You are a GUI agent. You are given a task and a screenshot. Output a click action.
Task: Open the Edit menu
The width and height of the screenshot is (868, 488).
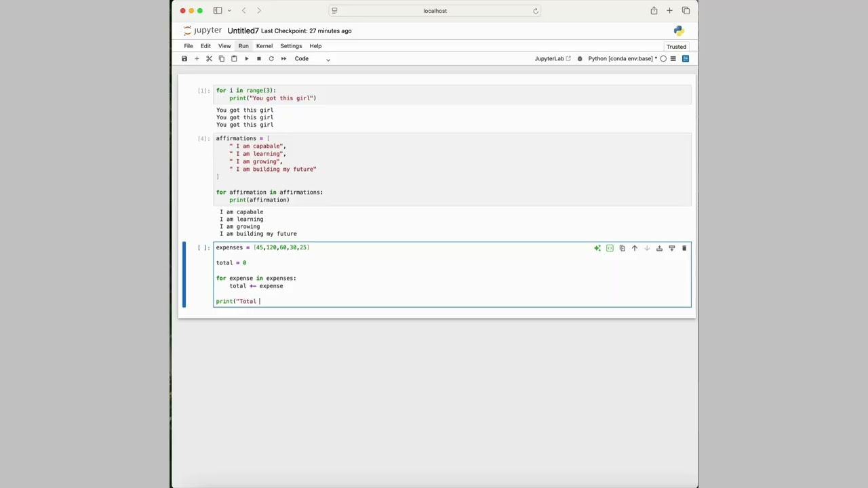pos(205,46)
